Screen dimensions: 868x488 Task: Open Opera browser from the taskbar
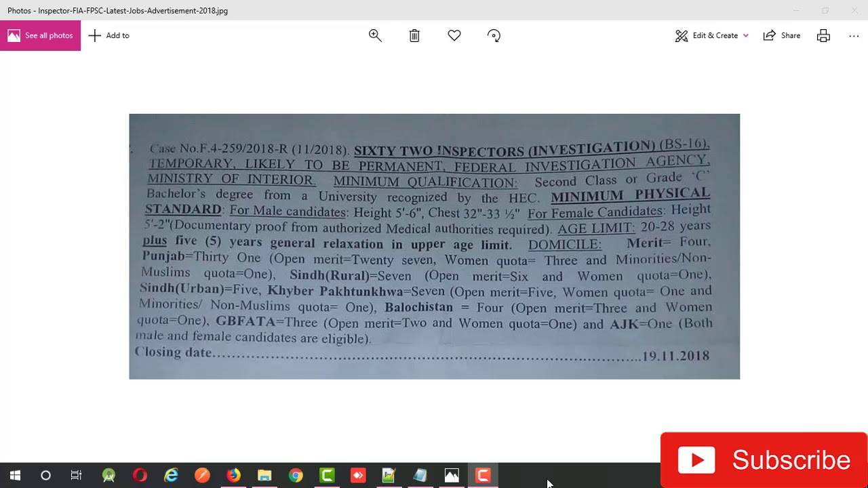(140, 476)
